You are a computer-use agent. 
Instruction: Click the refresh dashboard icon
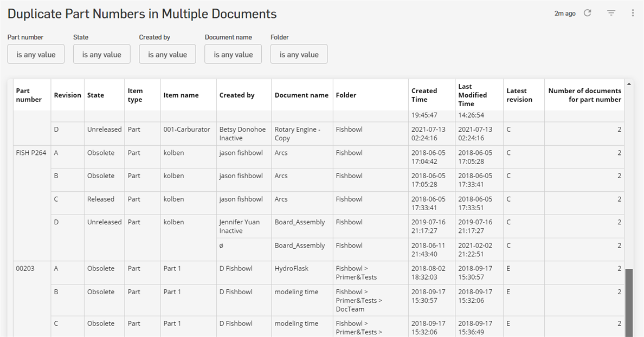point(587,13)
